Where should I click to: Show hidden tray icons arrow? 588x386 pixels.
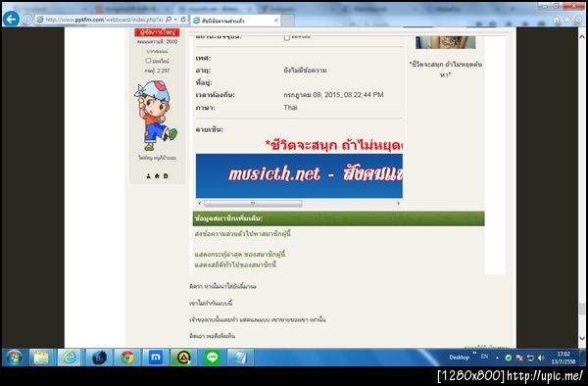coord(497,358)
